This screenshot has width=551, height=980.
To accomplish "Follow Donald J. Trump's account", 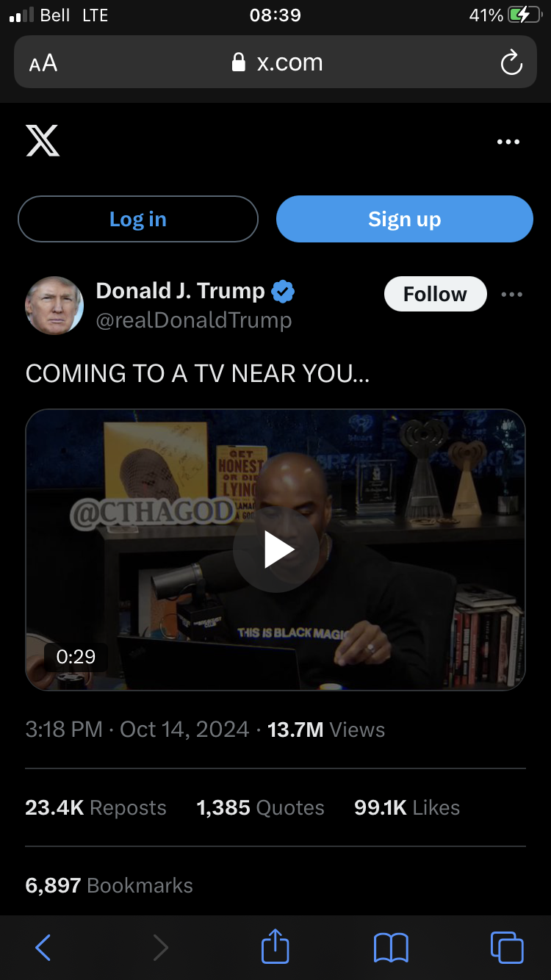I will point(435,294).
